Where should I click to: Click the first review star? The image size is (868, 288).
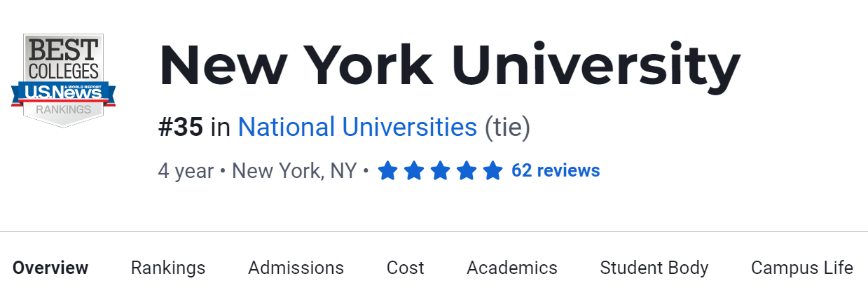pyautogui.click(x=388, y=171)
